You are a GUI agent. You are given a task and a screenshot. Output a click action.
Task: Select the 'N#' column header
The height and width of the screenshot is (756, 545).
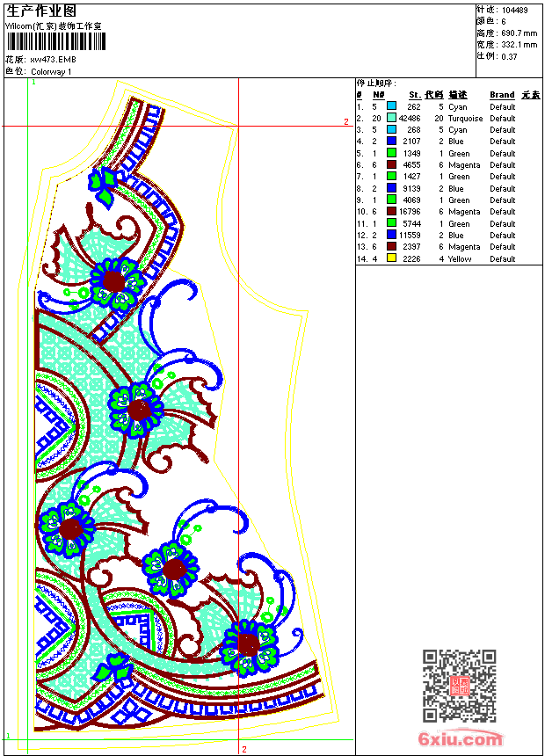(379, 95)
